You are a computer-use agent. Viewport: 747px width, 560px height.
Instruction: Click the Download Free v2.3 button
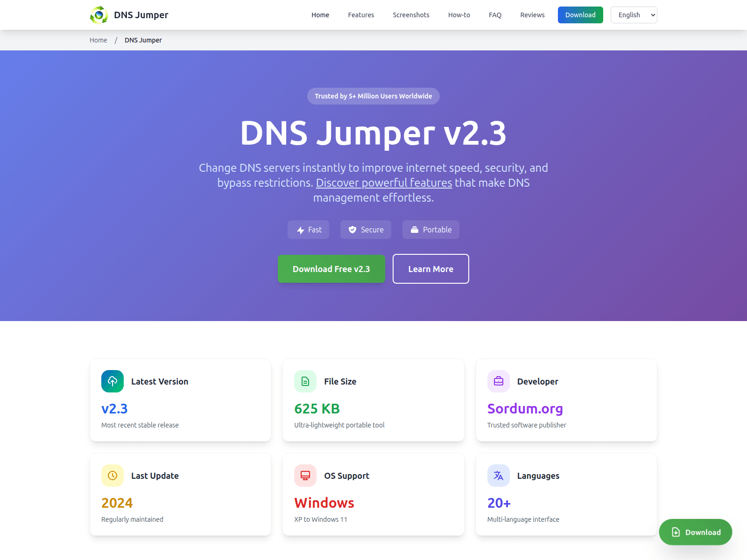331,269
